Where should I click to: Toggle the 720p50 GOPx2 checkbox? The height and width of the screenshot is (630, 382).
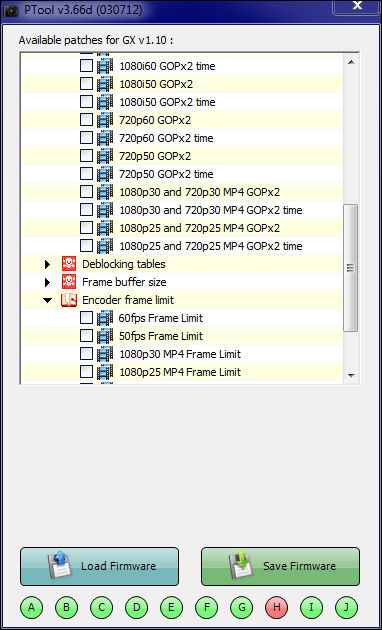(86, 155)
